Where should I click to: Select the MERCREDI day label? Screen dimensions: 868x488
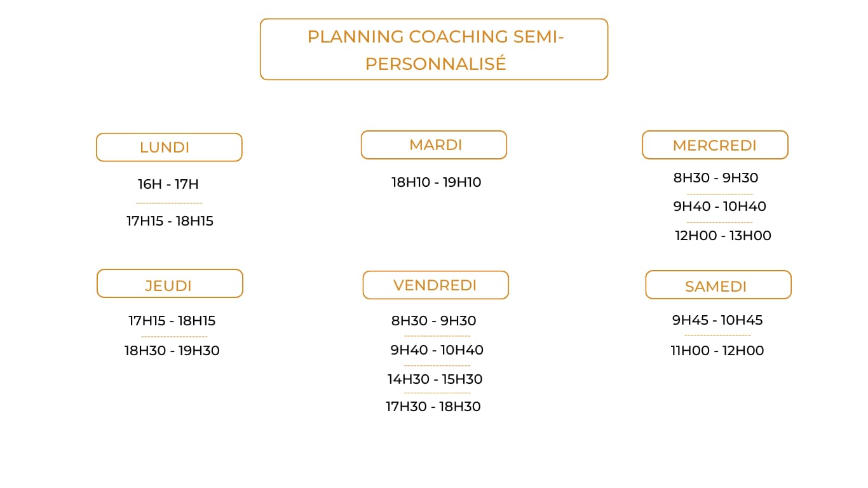pyautogui.click(x=715, y=145)
